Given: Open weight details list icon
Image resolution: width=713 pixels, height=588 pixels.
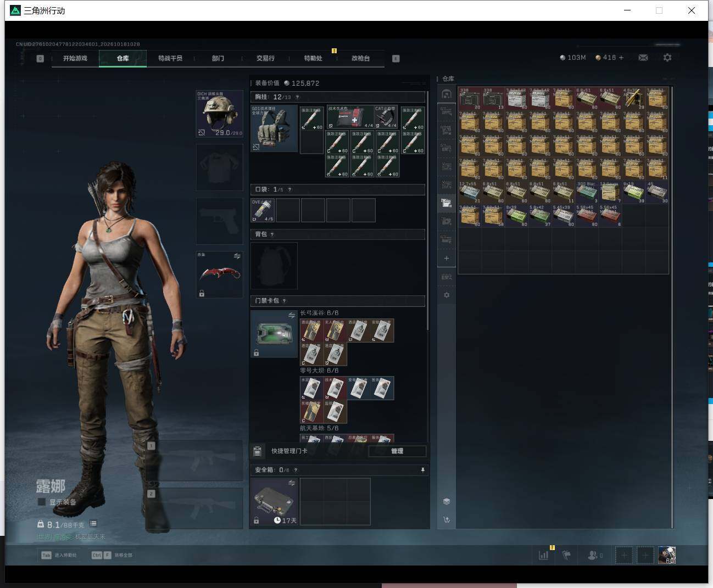Looking at the screenshot, I should [93, 524].
